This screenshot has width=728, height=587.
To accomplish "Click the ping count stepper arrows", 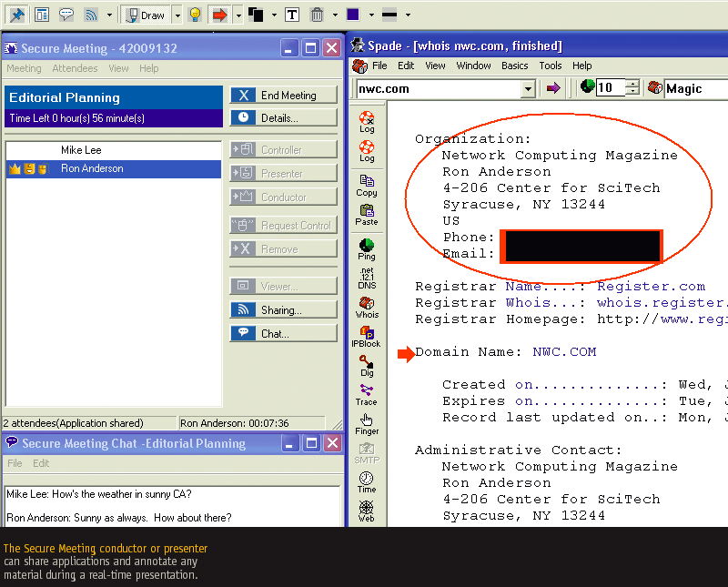I will click(632, 87).
